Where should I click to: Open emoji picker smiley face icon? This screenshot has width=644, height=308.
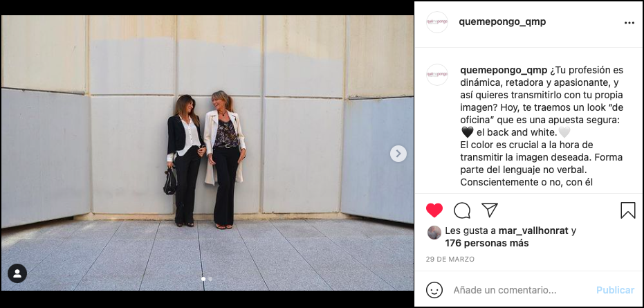point(434,290)
